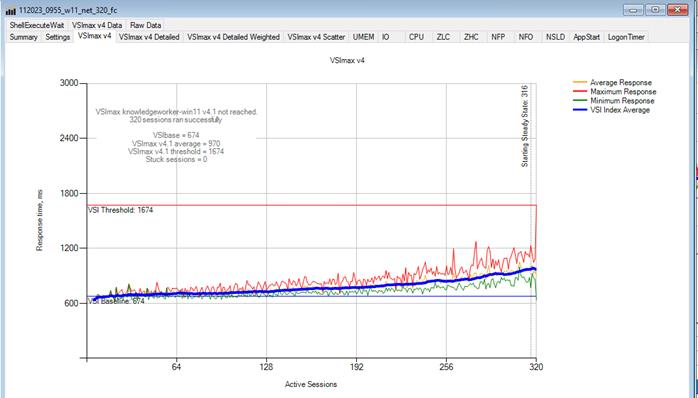This screenshot has height=398, width=698.
Task: Switch to the NFO tab
Action: click(526, 37)
